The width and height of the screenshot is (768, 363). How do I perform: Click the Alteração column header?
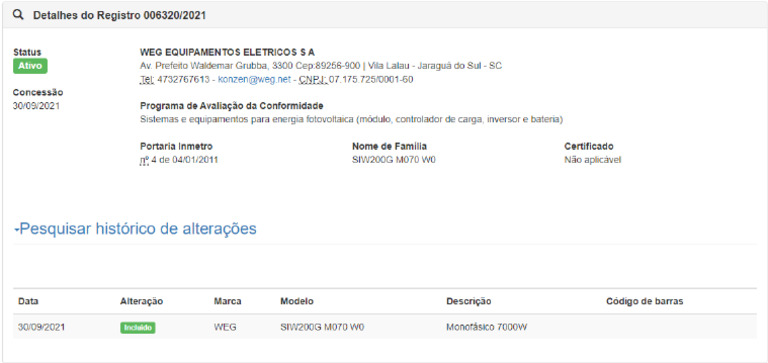coord(142,301)
